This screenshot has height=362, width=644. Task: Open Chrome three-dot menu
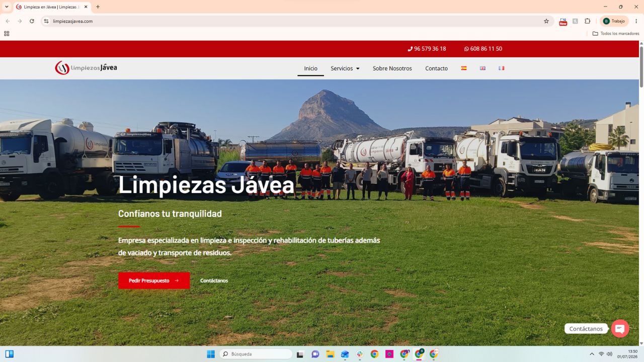pyautogui.click(x=636, y=21)
